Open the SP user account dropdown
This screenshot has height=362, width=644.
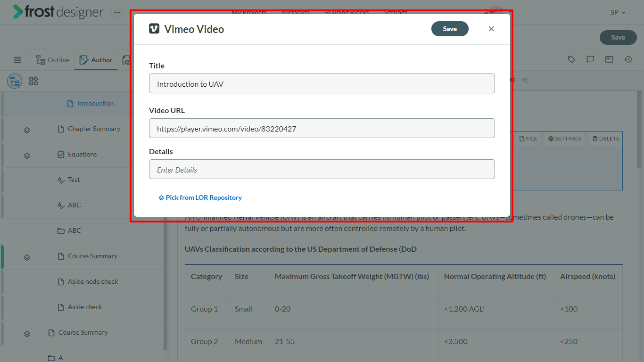click(618, 13)
